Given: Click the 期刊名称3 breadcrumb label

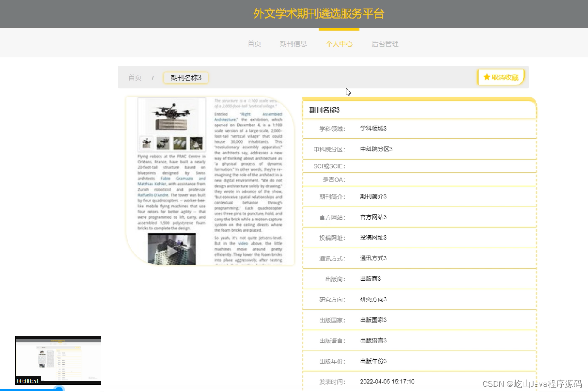Looking at the screenshot, I should [x=186, y=78].
